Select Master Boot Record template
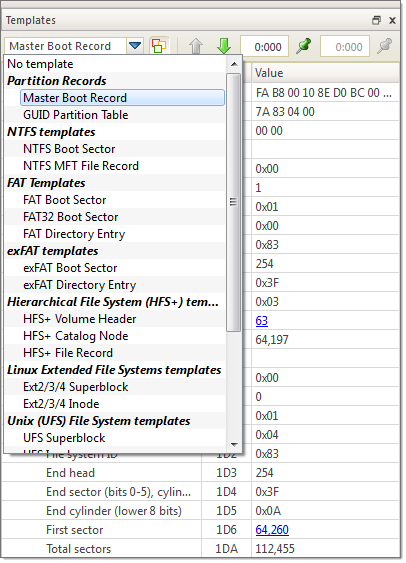406x563 pixels. click(122, 98)
